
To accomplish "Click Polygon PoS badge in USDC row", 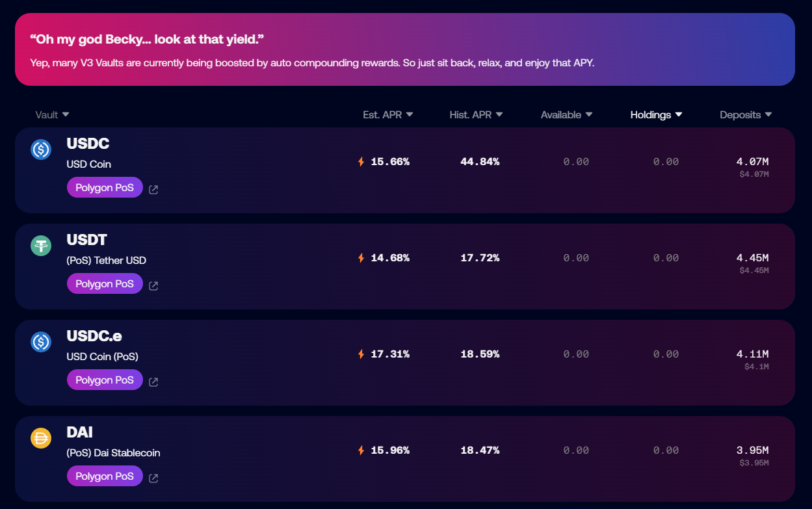I will (105, 188).
